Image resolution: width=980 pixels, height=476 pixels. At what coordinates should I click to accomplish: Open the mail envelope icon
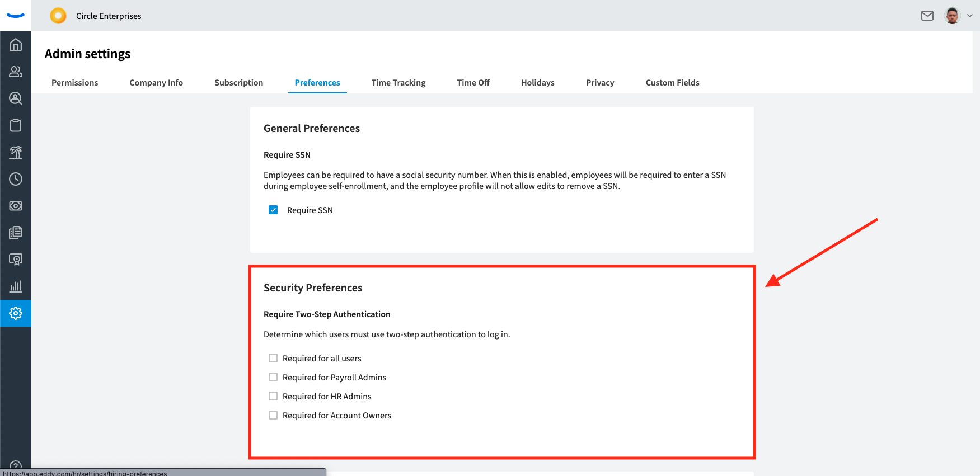point(927,16)
